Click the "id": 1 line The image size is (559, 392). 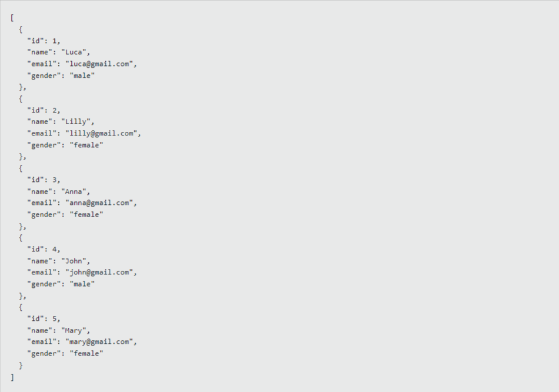coord(44,41)
